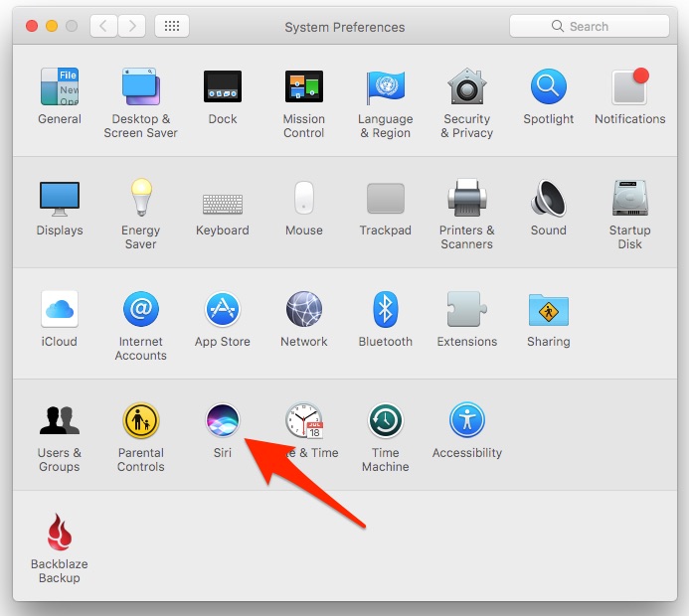
Task: Open the Startup Disk pane
Action: pos(629,199)
